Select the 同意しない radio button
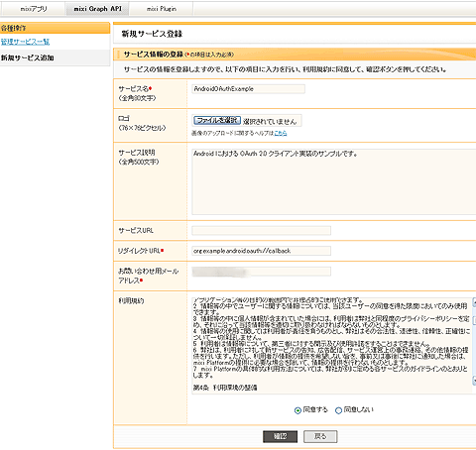 click(338, 410)
